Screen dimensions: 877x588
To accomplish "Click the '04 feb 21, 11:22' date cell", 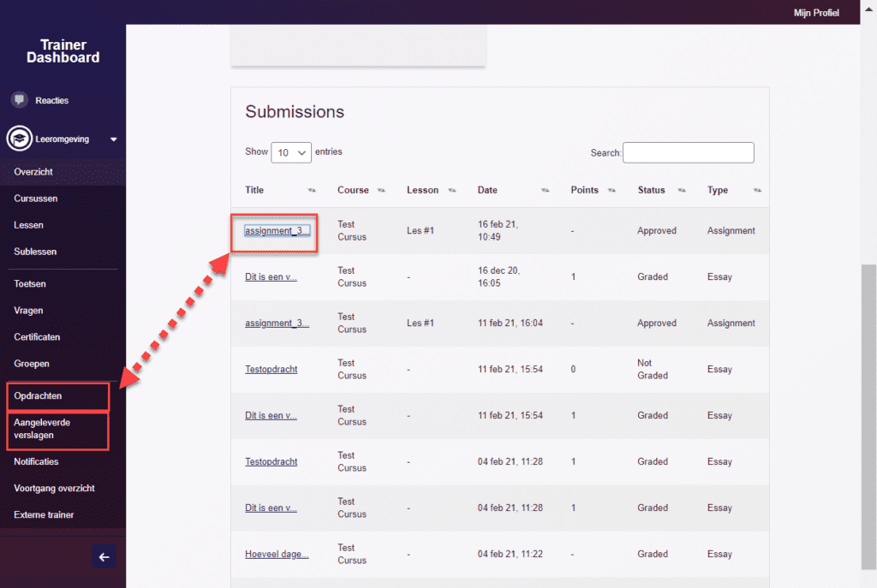I will coord(510,554).
